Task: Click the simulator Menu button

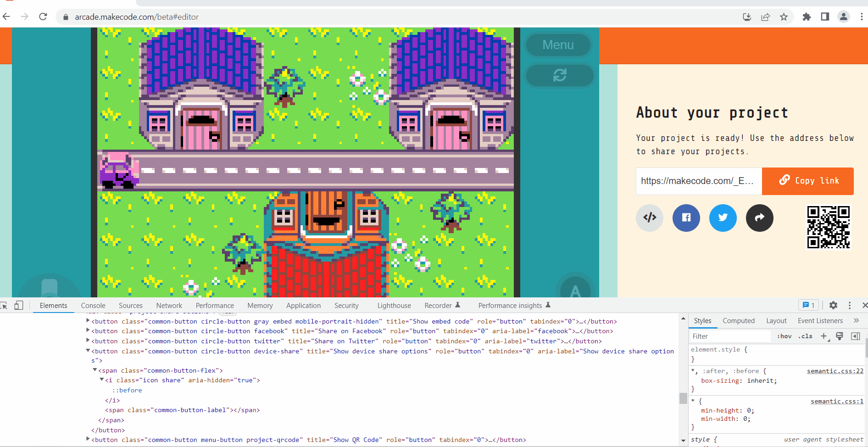Action: point(558,45)
